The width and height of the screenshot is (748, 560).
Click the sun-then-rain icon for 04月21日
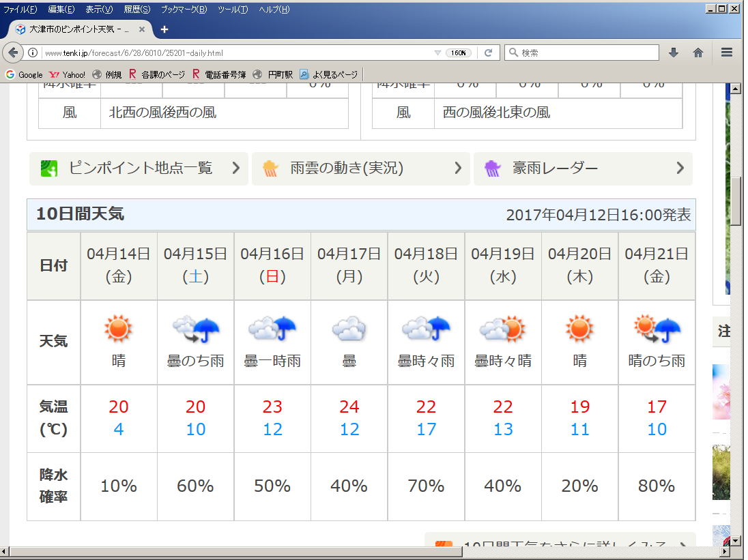click(x=657, y=329)
